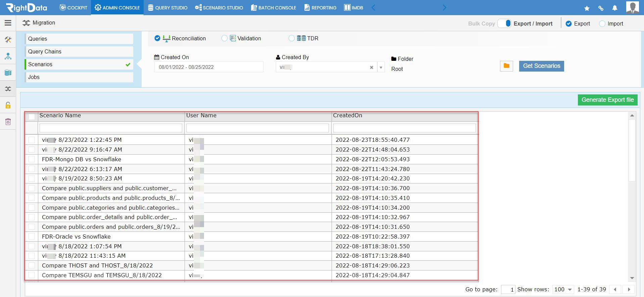Viewport: 644px width, 297px height.
Task: Open the user profile avatar
Action: (633, 7)
